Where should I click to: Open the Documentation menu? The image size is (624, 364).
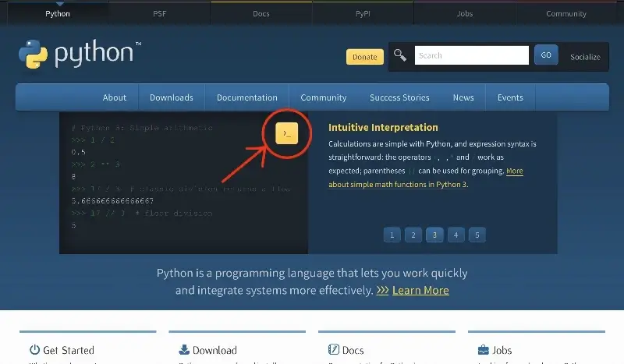click(x=247, y=97)
